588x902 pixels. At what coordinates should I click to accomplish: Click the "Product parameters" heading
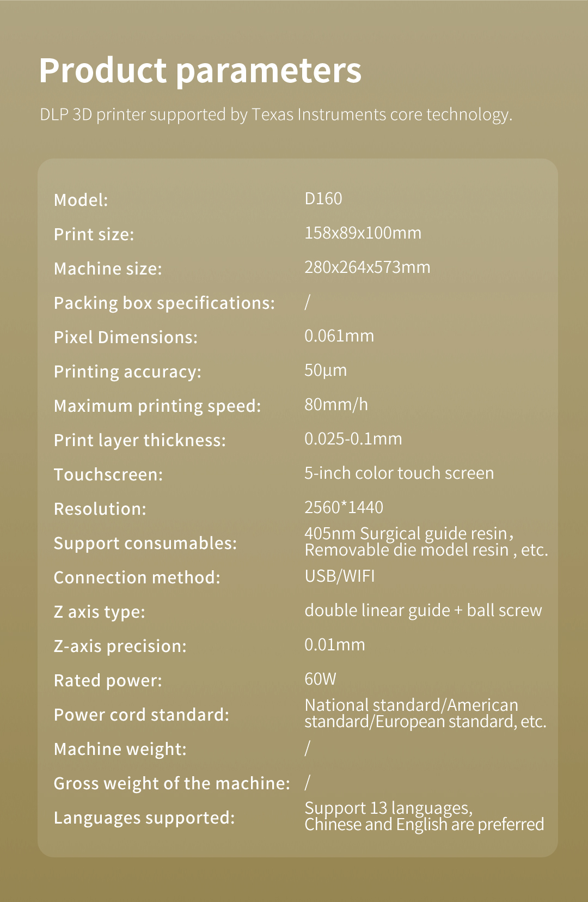pyautogui.click(x=200, y=71)
